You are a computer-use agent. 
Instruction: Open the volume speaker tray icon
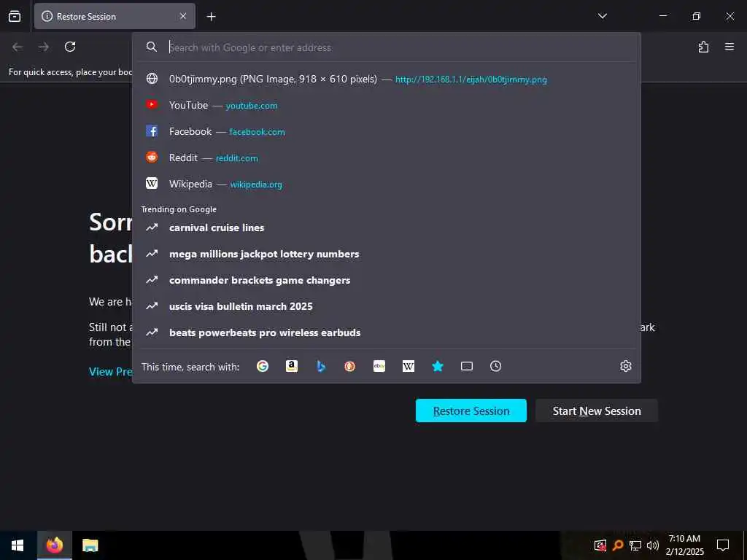[653, 545]
